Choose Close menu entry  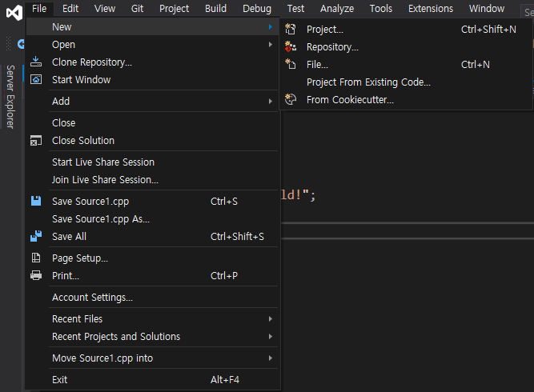coord(153,123)
